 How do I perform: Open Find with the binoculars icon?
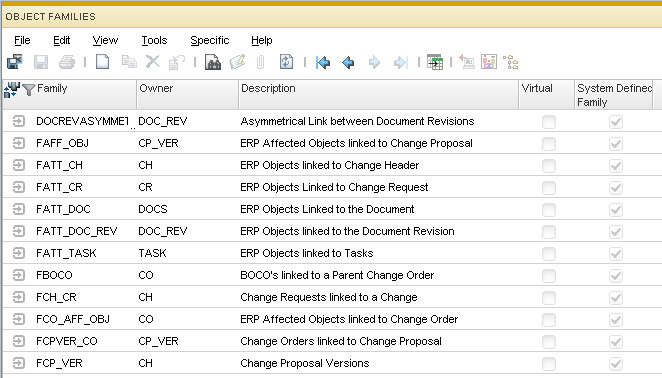213,62
